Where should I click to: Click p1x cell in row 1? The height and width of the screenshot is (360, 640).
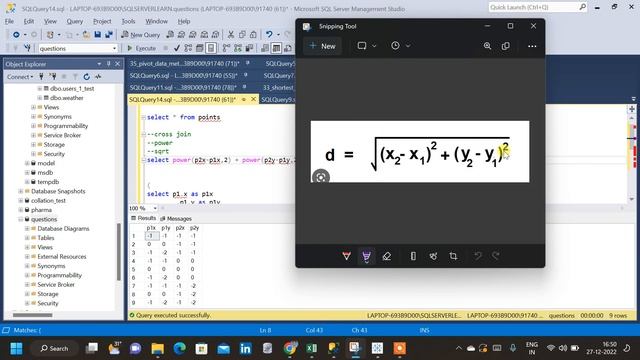(151, 236)
